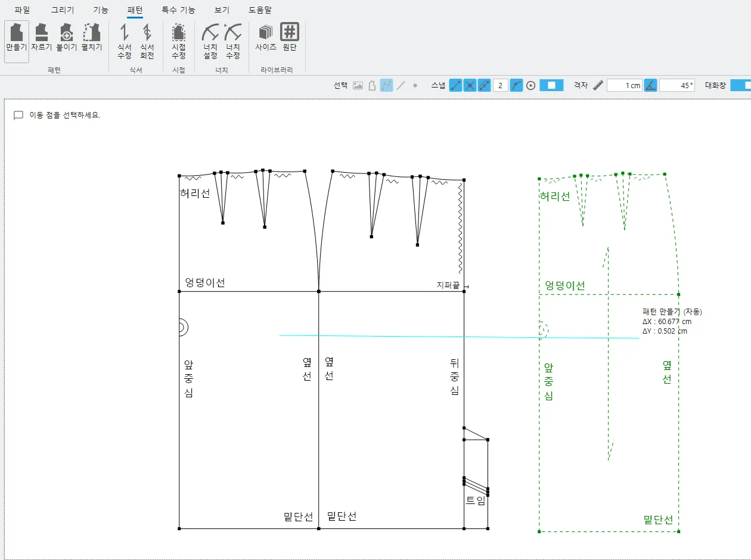This screenshot has width=751, height=560.
Task: Click the 시접 수정 seam allowance tool
Action: click(x=178, y=41)
